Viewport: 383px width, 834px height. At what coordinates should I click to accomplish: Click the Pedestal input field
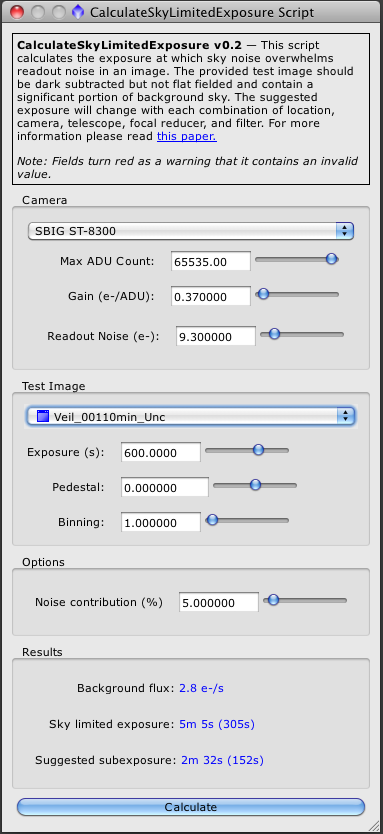164,487
